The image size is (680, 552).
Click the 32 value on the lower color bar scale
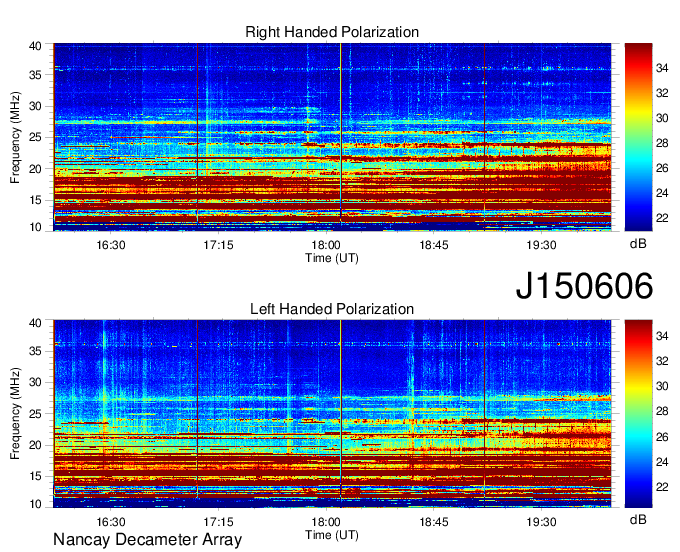point(662,361)
